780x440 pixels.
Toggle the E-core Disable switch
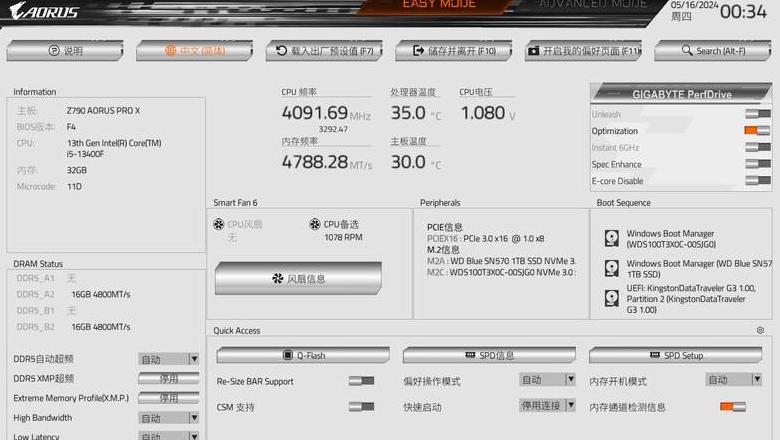(758, 180)
